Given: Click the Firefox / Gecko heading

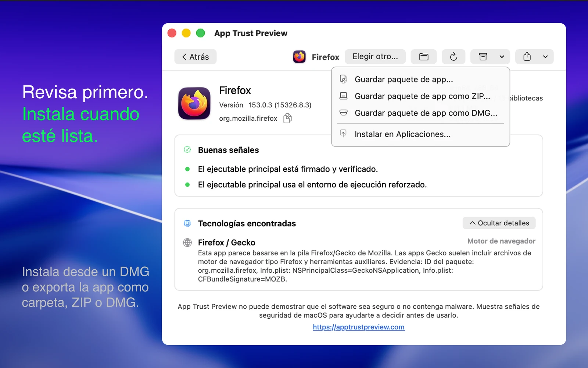Looking at the screenshot, I should 226,243.
